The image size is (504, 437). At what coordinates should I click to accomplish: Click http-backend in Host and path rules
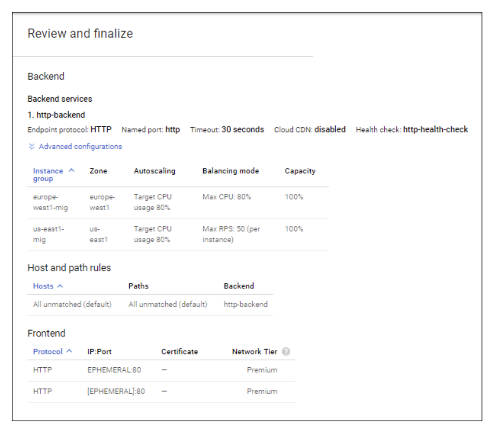[x=246, y=304]
